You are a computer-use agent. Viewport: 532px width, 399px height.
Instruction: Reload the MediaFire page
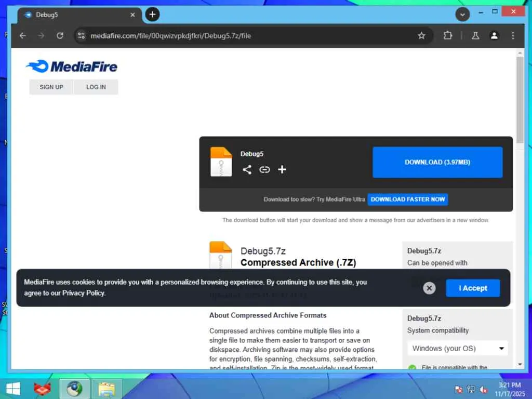tap(60, 36)
